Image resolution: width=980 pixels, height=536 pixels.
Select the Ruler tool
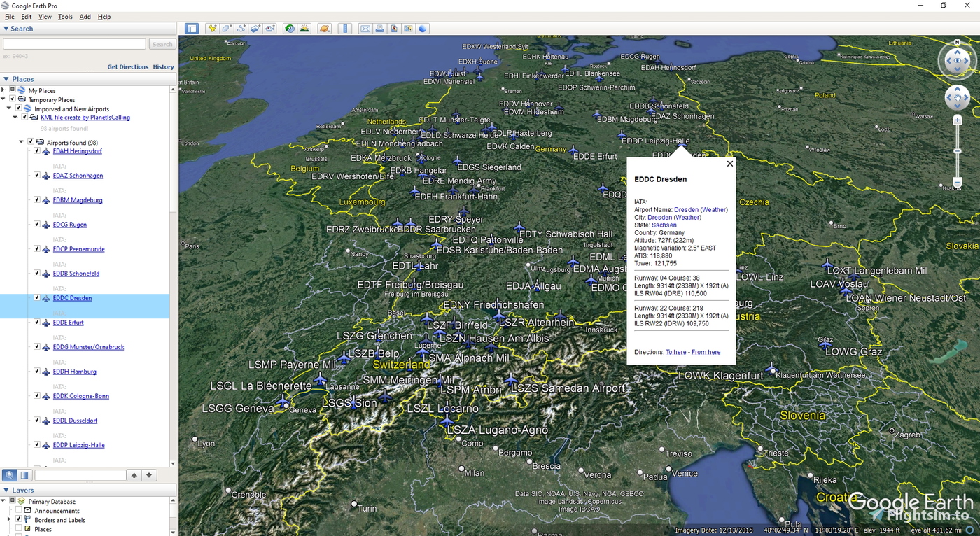344,29
